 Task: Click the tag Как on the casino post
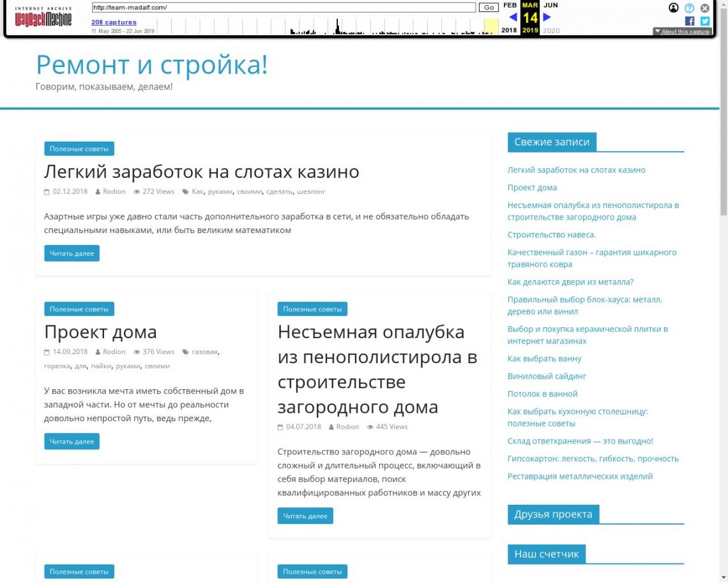tap(197, 191)
